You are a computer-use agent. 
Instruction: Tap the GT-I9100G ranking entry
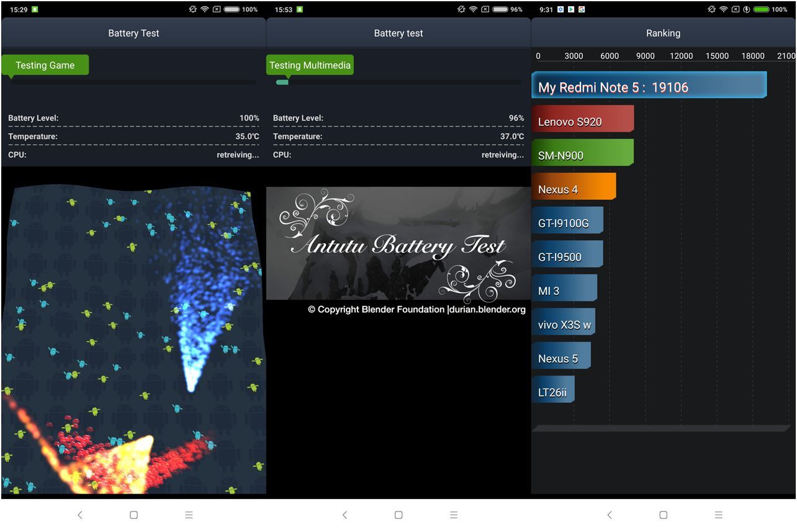pos(567,221)
